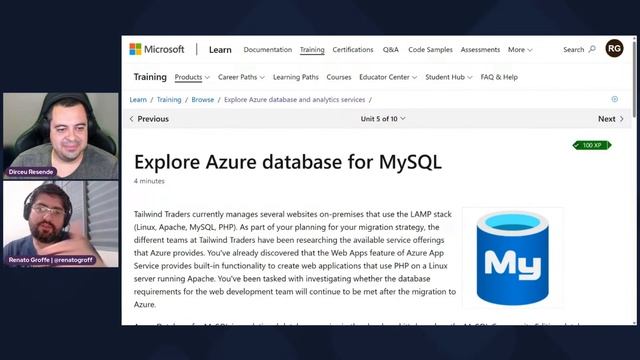Open the Q&A navigation item
The image size is (640, 360).
[x=391, y=50]
